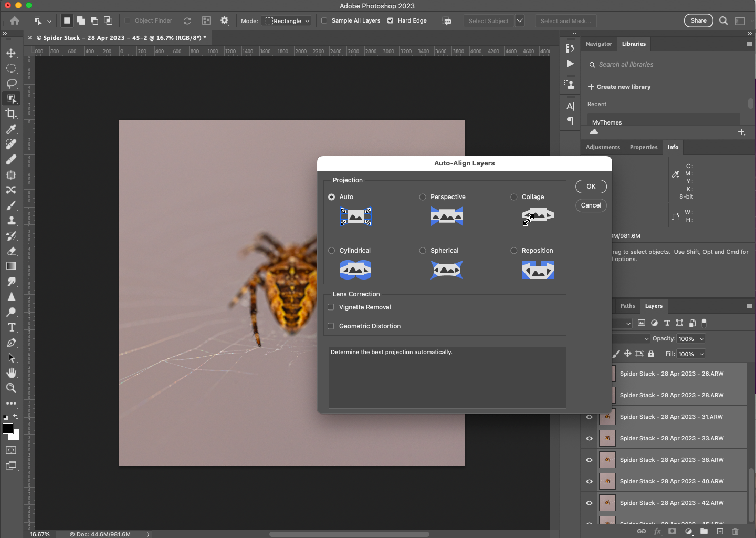Viewport: 756px width, 538px height.
Task: Open the Mode Rectangle dropdown
Action: point(287,21)
